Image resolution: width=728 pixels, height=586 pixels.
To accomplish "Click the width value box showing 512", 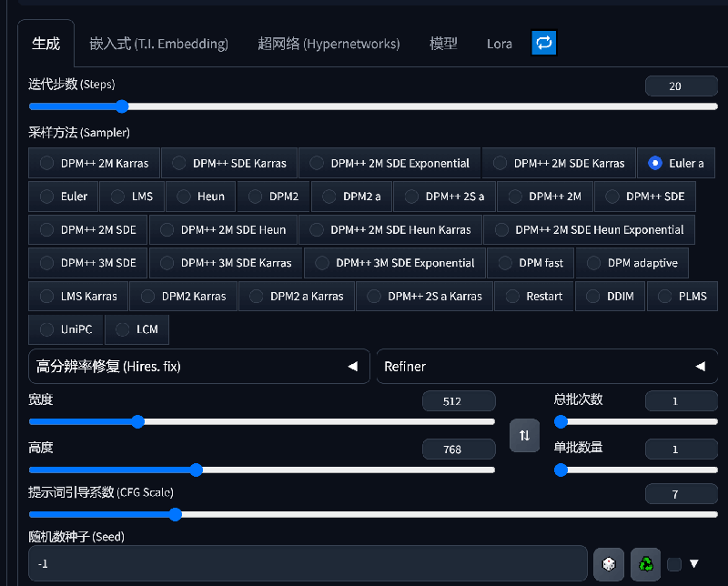I will tap(459, 401).
